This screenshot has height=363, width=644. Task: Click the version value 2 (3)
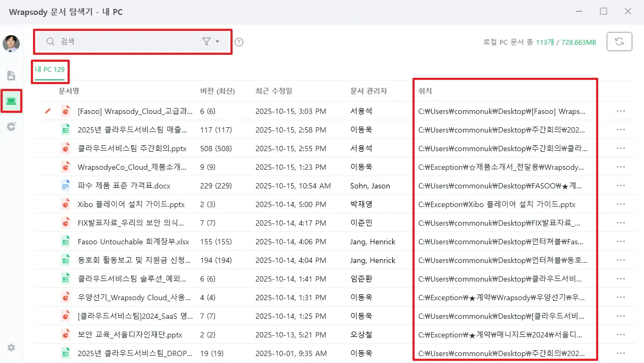208,204
